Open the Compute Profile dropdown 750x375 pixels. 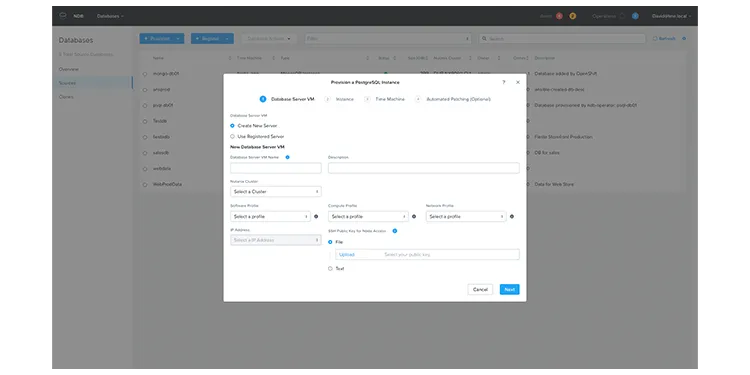coord(368,217)
